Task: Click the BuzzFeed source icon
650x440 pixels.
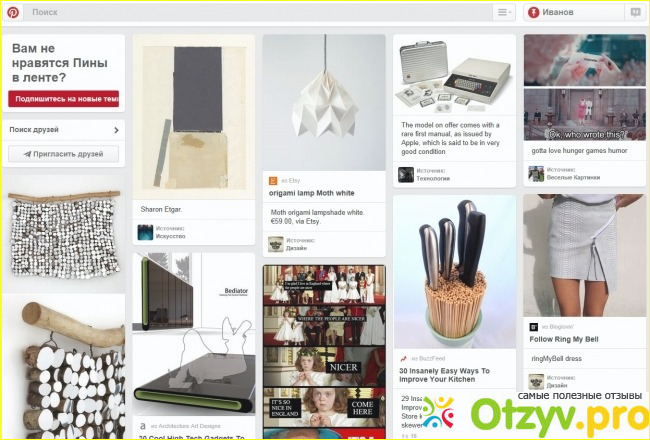Action: pyautogui.click(x=403, y=358)
